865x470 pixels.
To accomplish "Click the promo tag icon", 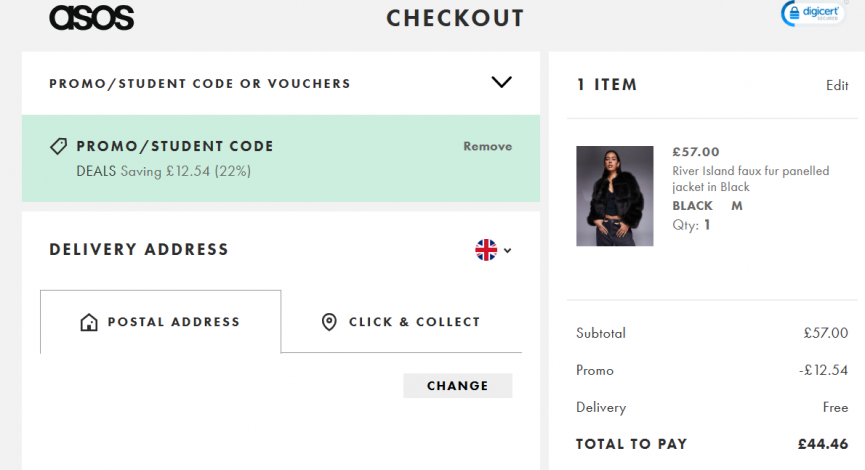I will coord(59,146).
